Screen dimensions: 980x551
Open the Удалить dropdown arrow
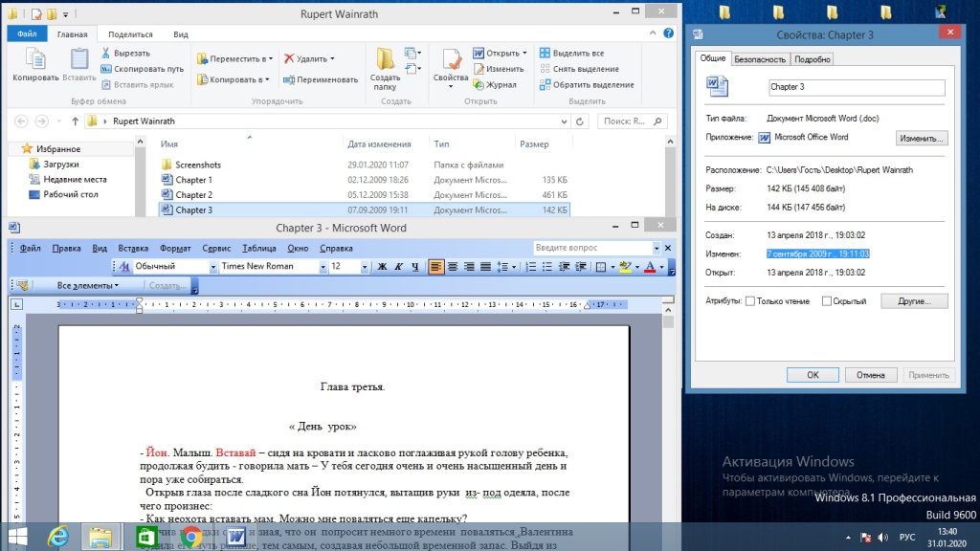(332, 58)
